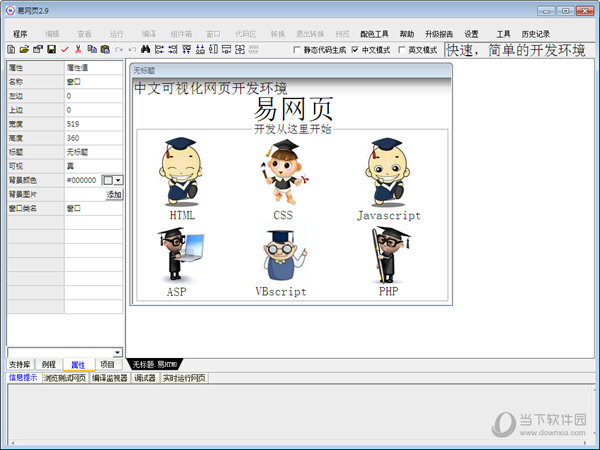
Task: Click the Copy toolbar icon
Action: pos(92,49)
